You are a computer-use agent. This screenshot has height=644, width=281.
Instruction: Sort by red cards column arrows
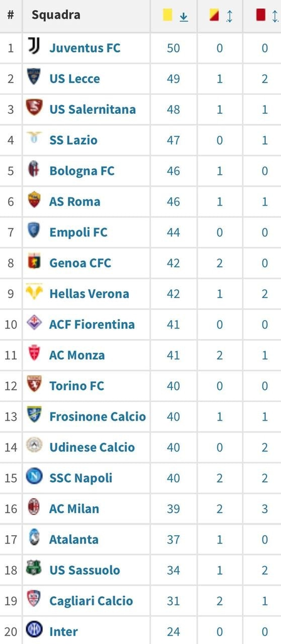point(275,16)
